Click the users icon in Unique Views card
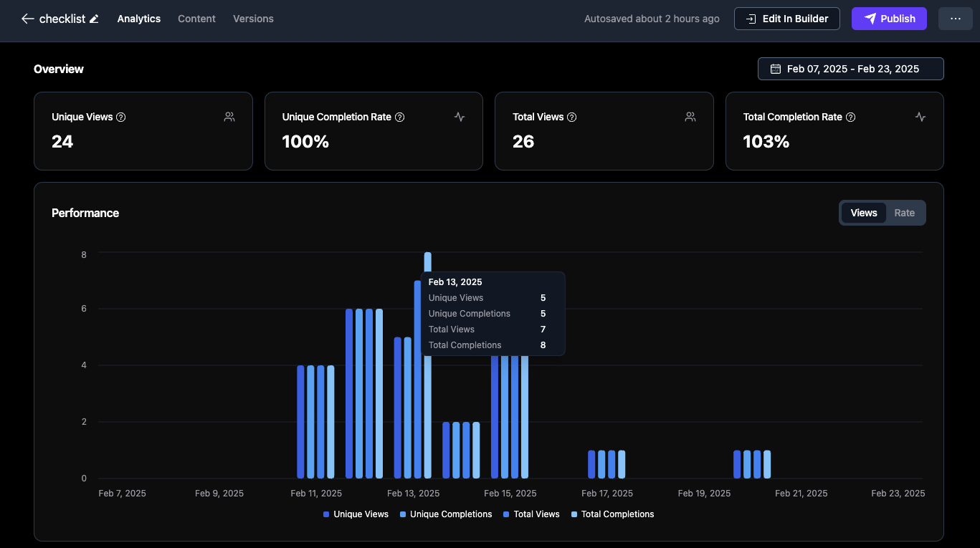The height and width of the screenshot is (548, 980). [x=229, y=117]
